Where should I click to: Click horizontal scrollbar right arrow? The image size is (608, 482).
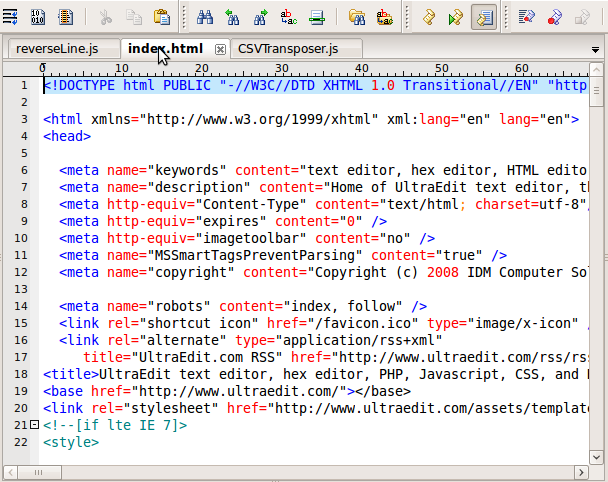[x=581, y=472]
